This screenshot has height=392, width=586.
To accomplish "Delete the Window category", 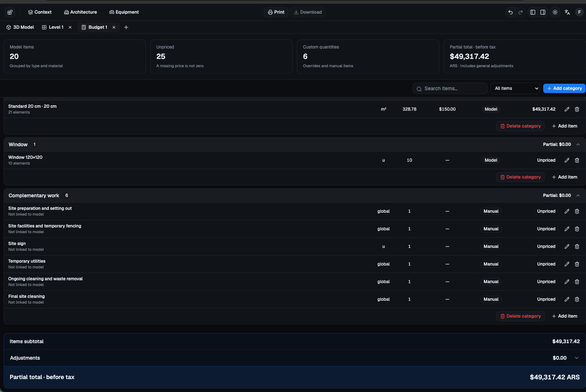I will [x=521, y=177].
